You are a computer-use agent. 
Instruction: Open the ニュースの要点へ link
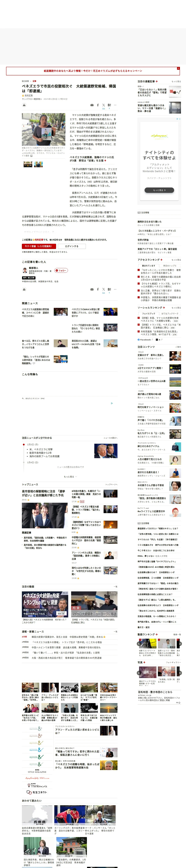click(x=111, y=438)
